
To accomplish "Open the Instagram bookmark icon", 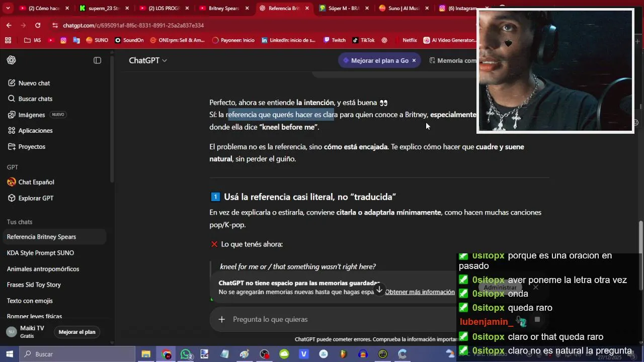I will (x=63, y=40).
